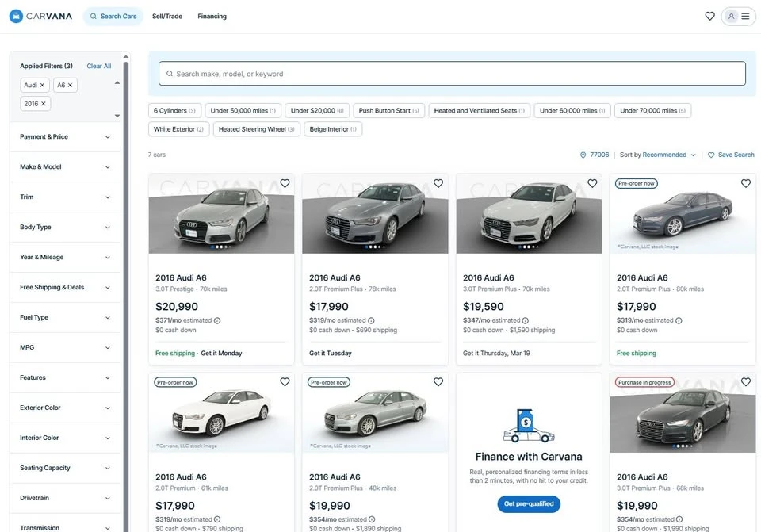Image resolution: width=761 pixels, height=532 pixels.
Task: Show info for 78k miles car's $319/mo estimate
Action: [x=371, y=320]
